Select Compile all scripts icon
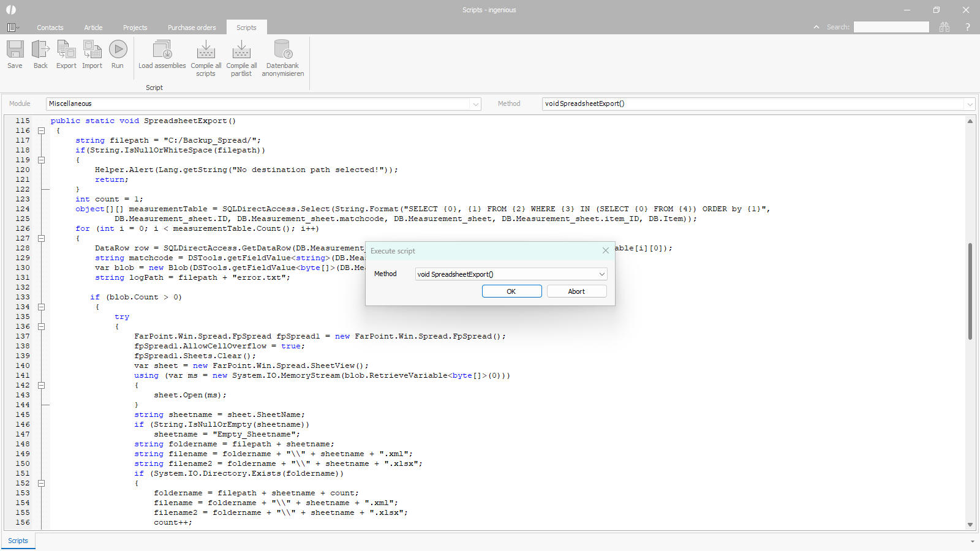The image size is (980, 551). click(x=206, y=50)
